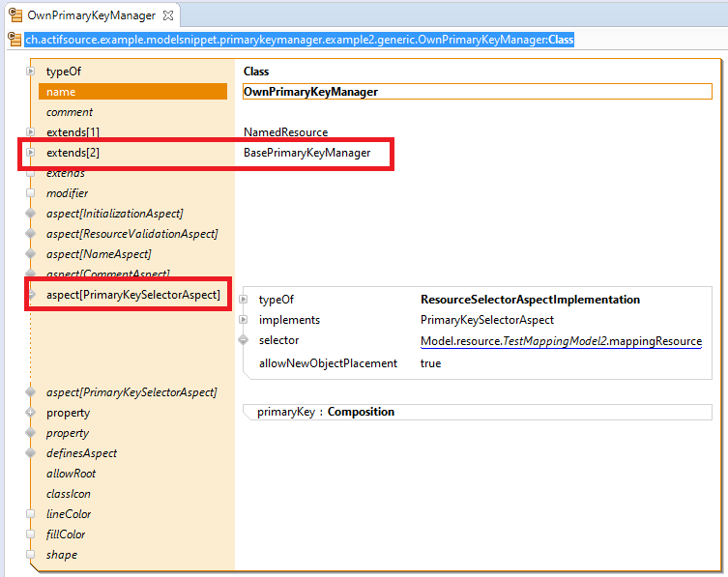Screen dimensions: 728x577
Task: Click the plus diamond icon beside bold property
Action: [31, 413]
